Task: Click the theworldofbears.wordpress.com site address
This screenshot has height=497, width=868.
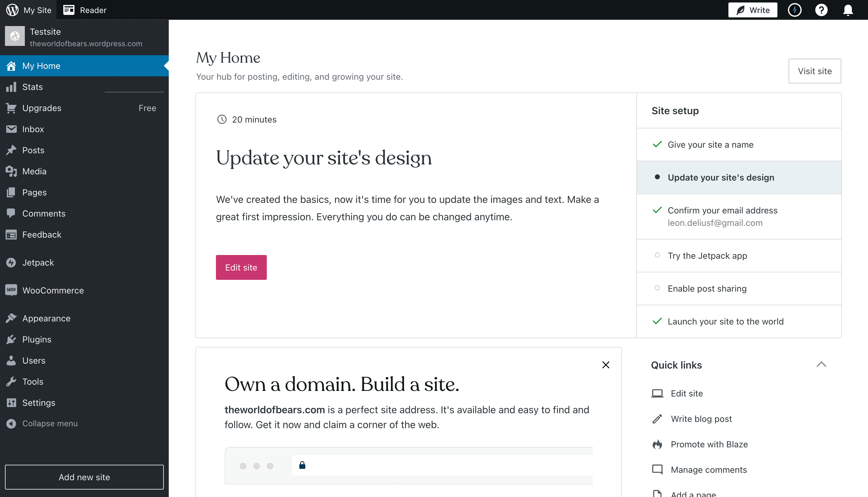Action: point(86,44)
